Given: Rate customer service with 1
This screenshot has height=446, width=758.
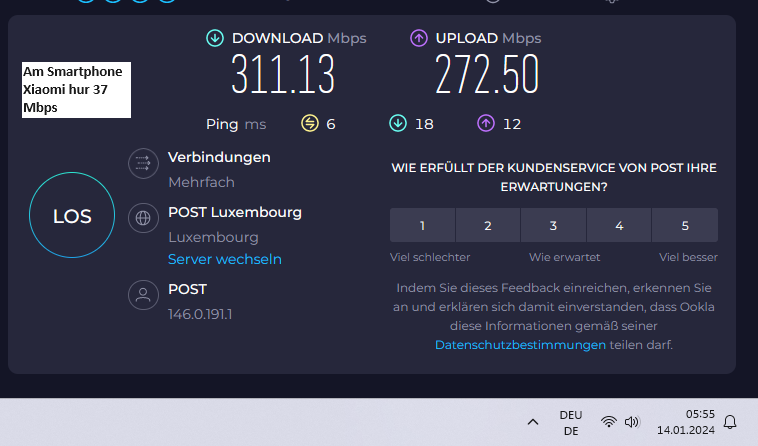Looking at the screenshot, I should 422,225.
